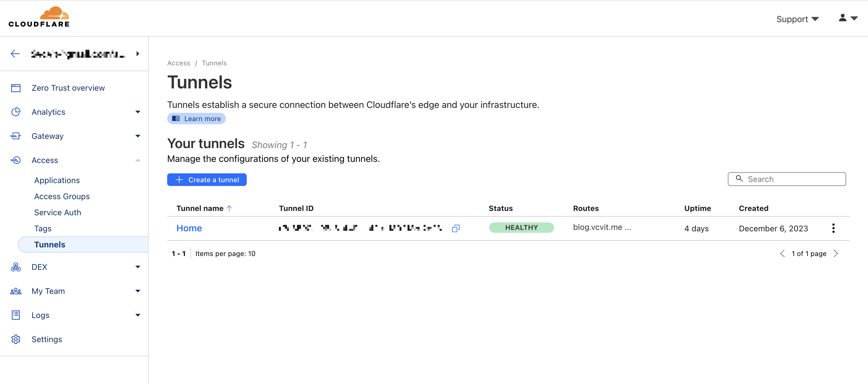Viewport: 868px width, 384px height.
Task: Expand the Logs section arrow
Action: 138,315
